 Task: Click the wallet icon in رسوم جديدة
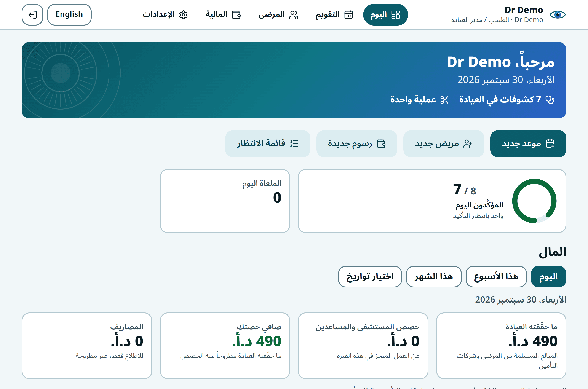tap(381, 144)
